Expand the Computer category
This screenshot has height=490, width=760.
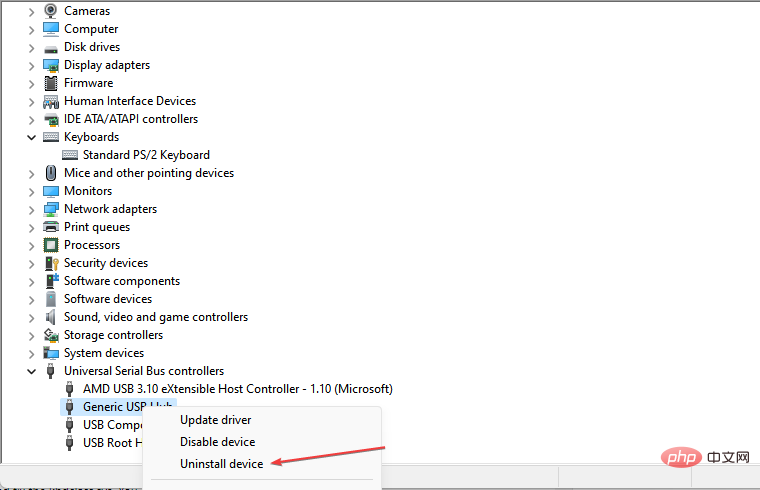click(32, 30)
